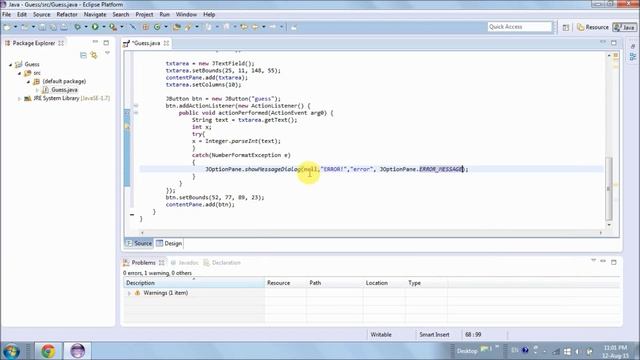Sort Problems by the Description column
640x360 pixels.
coord(194,283)
